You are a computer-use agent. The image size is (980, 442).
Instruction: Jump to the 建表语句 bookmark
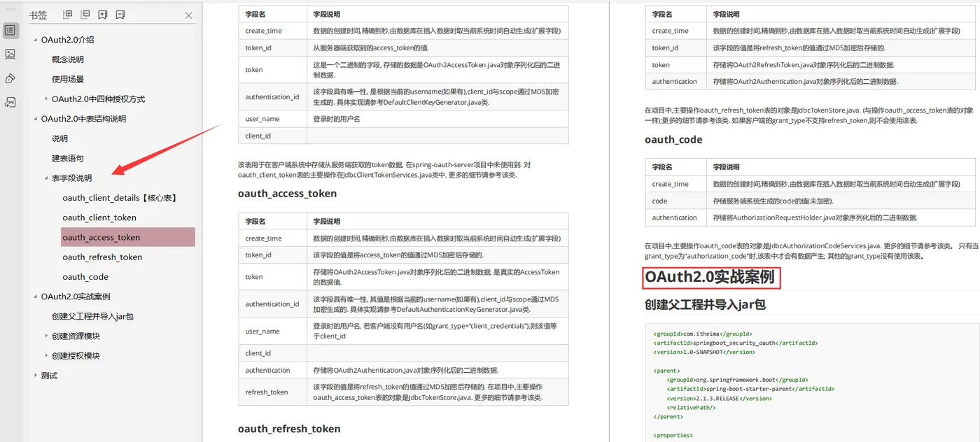(x=68, y=158)
